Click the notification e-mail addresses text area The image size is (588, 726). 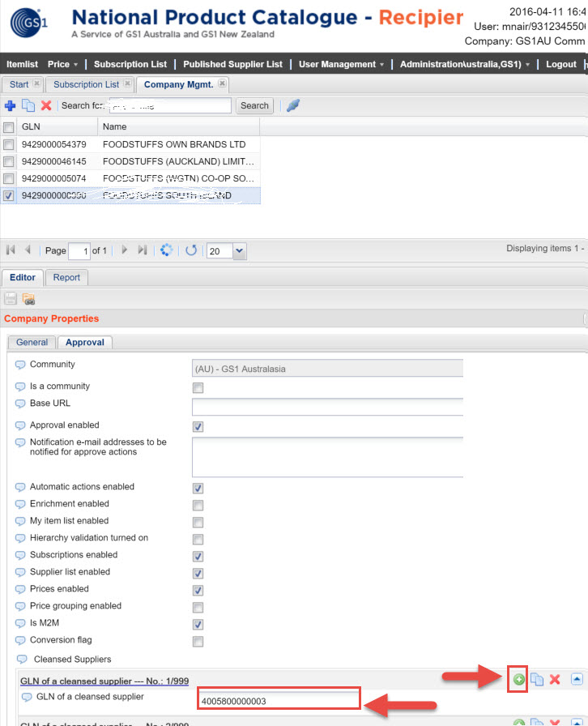(x=327, y=457)
